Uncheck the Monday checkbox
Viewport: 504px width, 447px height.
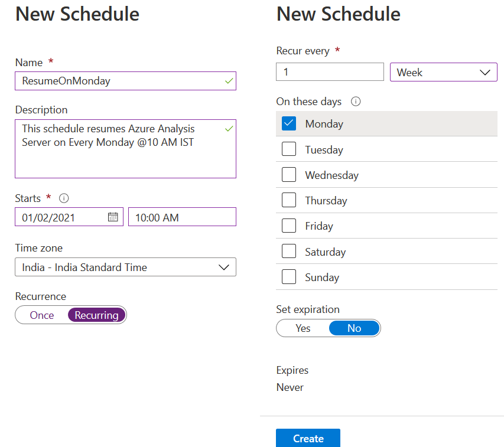coord(289,124)
